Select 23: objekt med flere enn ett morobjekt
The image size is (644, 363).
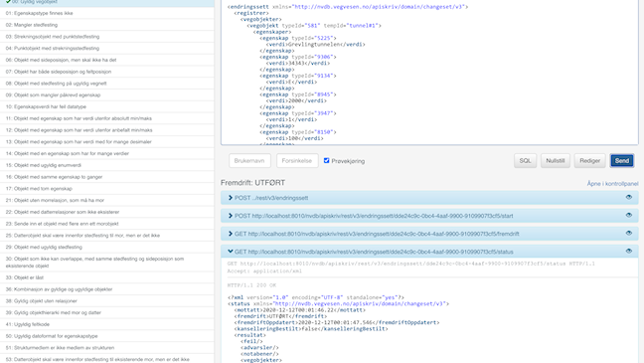coord(106,224)
